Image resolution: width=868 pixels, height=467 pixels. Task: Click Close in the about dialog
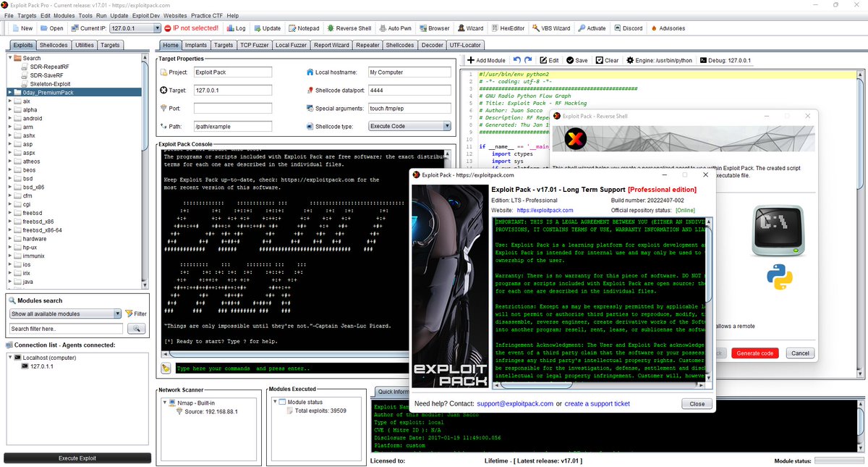[697, 404]
